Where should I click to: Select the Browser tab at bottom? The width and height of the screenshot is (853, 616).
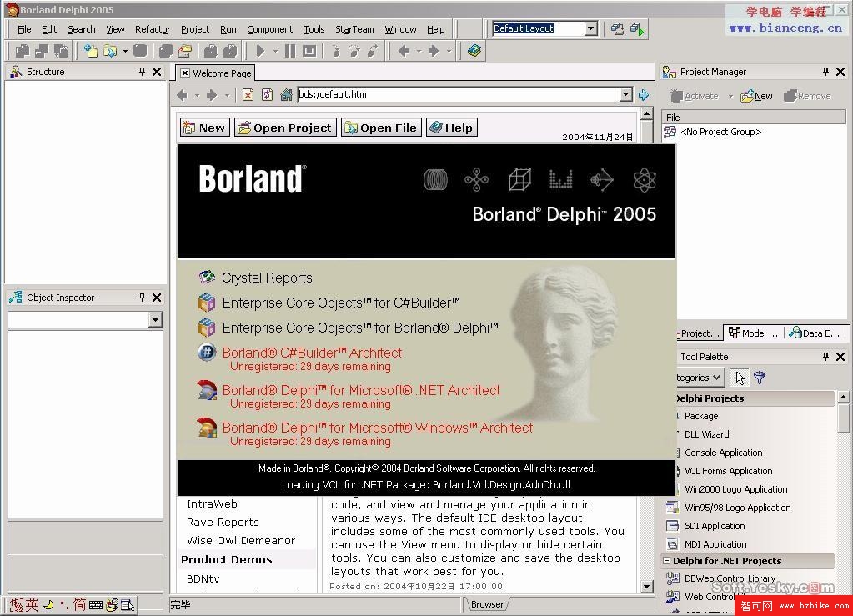pos(487,604)
